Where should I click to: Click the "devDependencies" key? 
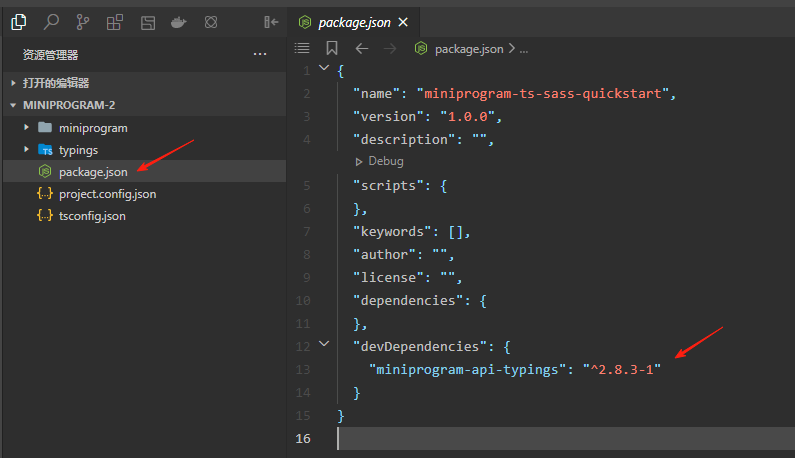(420, 346)
